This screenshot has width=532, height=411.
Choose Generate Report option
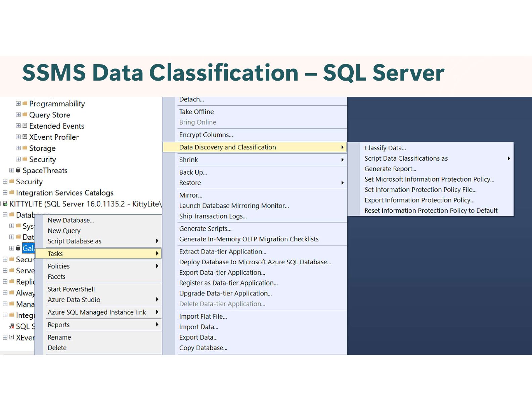point(431,169)
